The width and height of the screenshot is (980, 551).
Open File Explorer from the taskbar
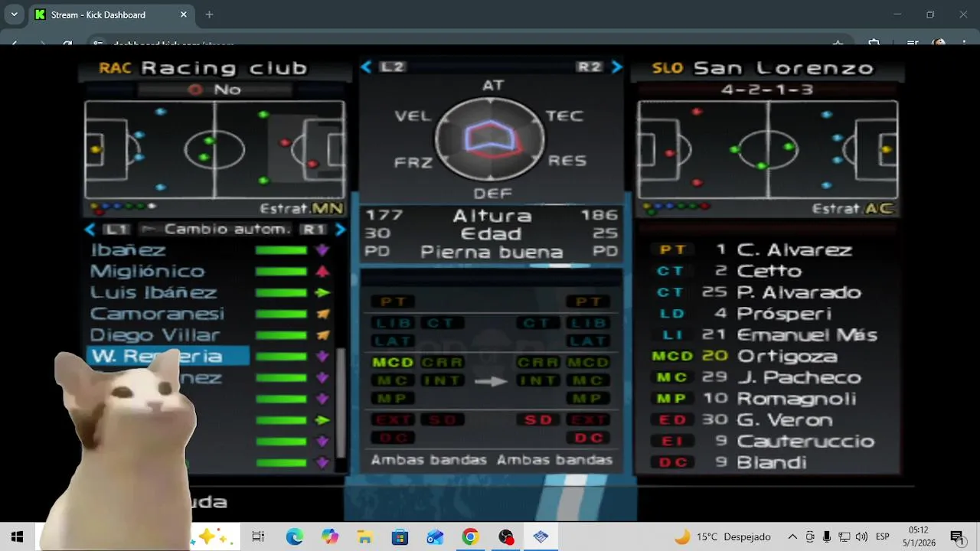364,536
